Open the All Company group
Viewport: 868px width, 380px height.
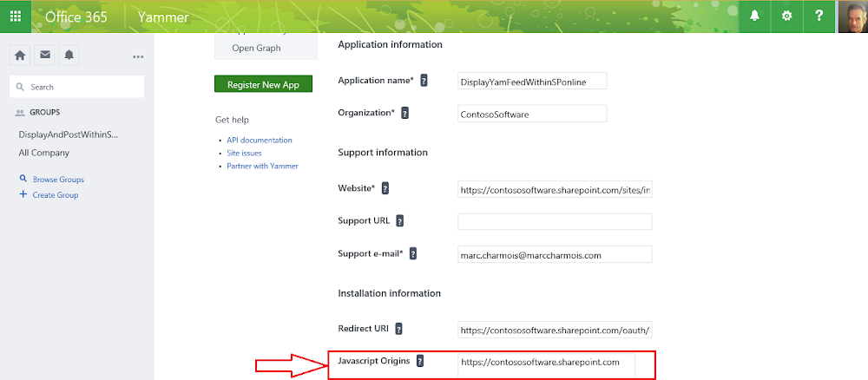click(43, 153)
